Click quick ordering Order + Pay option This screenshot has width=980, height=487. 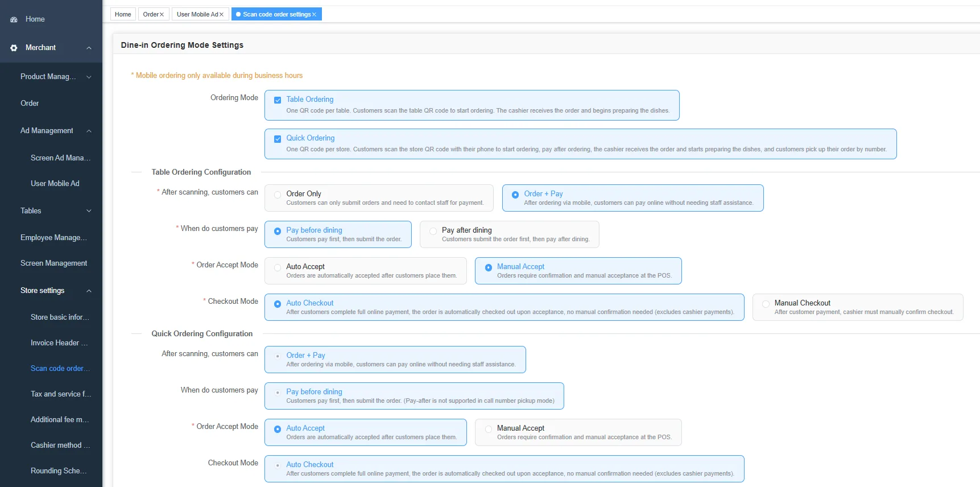click(x=395, y=360)
